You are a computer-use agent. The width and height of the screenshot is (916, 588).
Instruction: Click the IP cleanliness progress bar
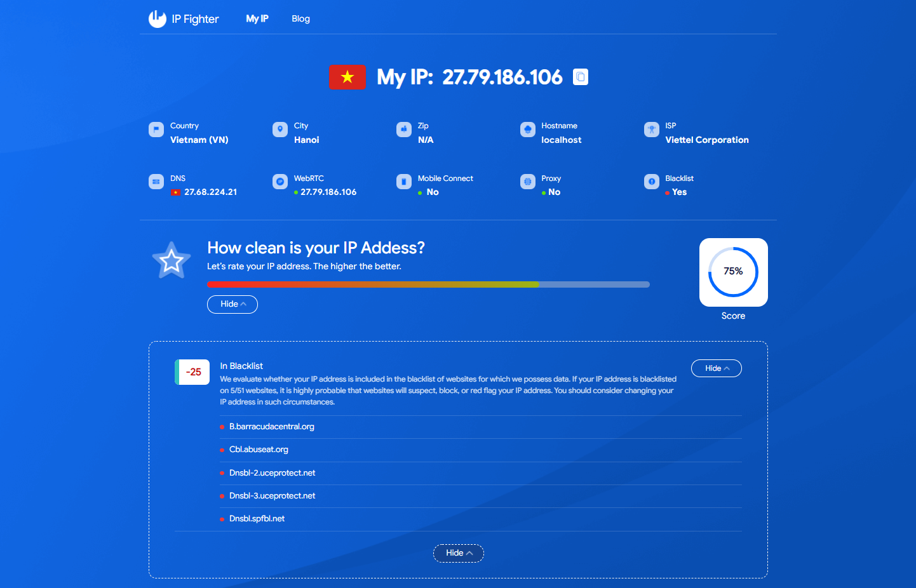[428, 284]
